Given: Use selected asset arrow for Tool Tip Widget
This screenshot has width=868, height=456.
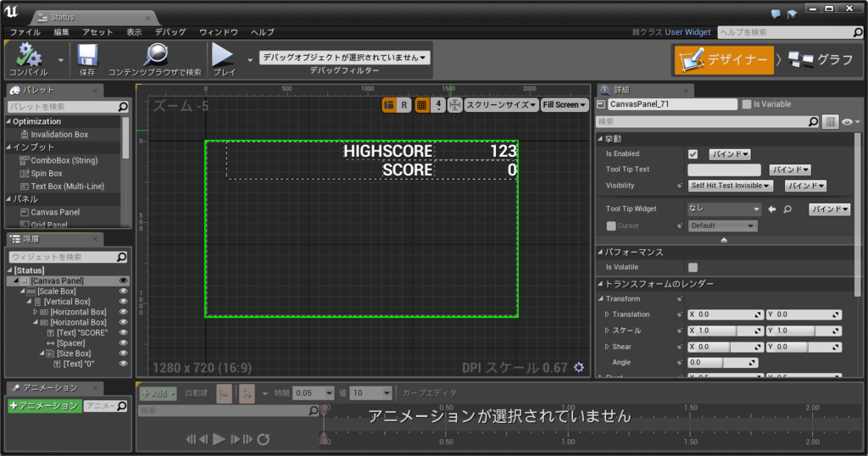Looking at the screenshot, I should [x=772, y=209].
